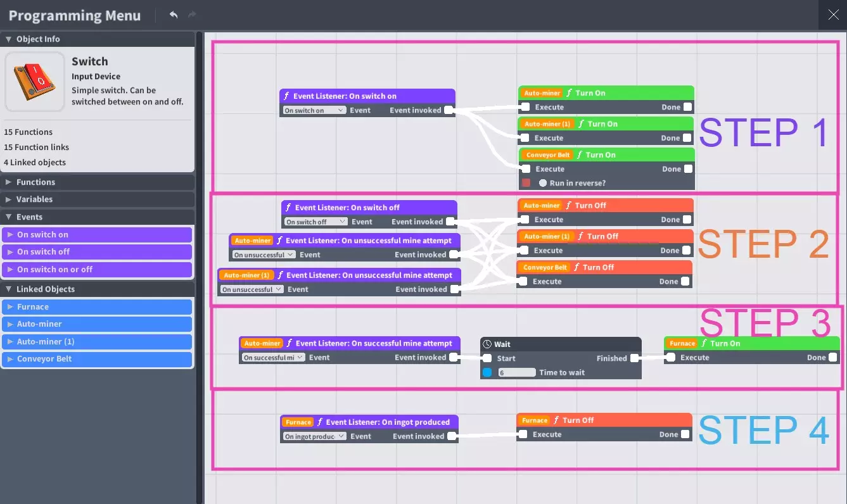Viewport: 847px width, 504px height.
Task: Collapse the Linked Objects section
Action: point(9,289)
